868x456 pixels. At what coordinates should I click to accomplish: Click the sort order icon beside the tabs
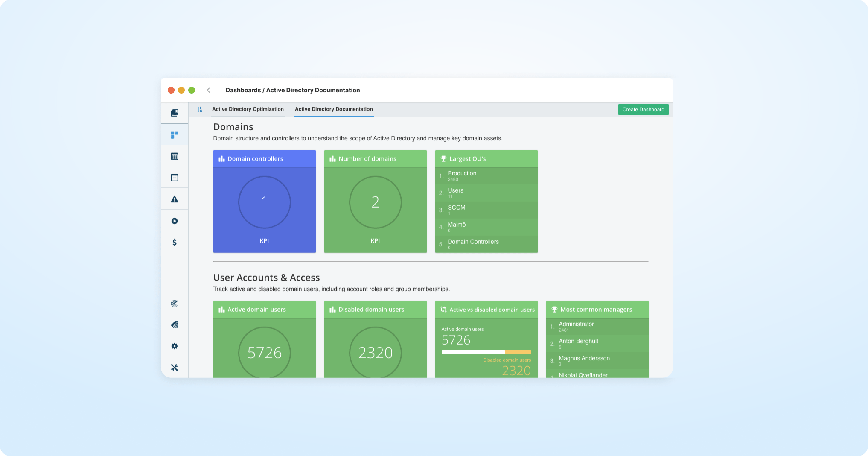pos(200,109)
